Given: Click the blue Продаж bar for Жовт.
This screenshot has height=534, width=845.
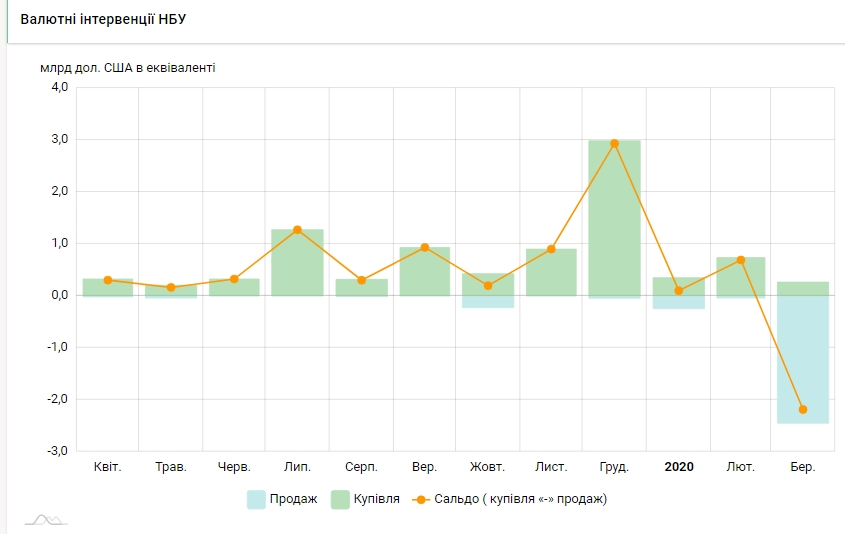Looking at the screenshot, I should tap(488, 301).
